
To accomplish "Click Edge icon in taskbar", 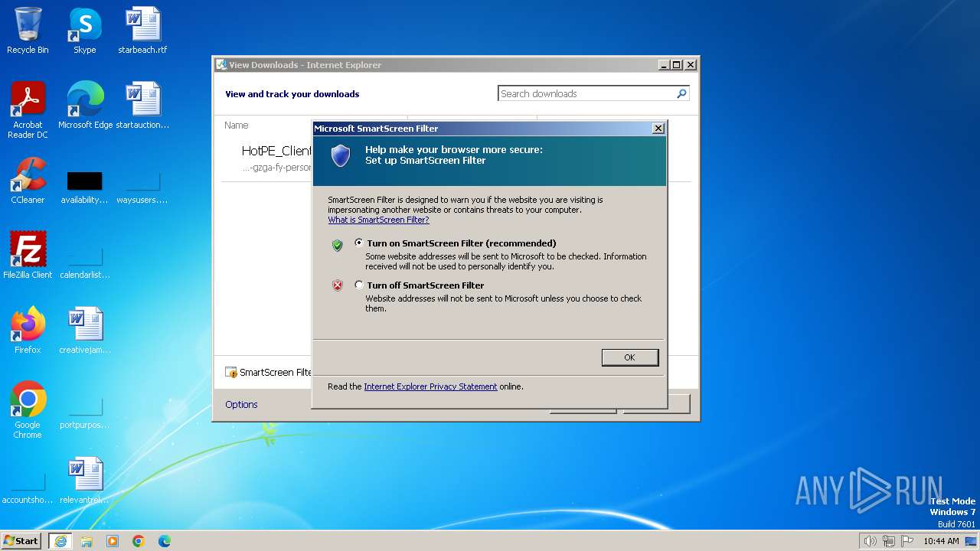I will pyautogui.click(x=165, y=541).
